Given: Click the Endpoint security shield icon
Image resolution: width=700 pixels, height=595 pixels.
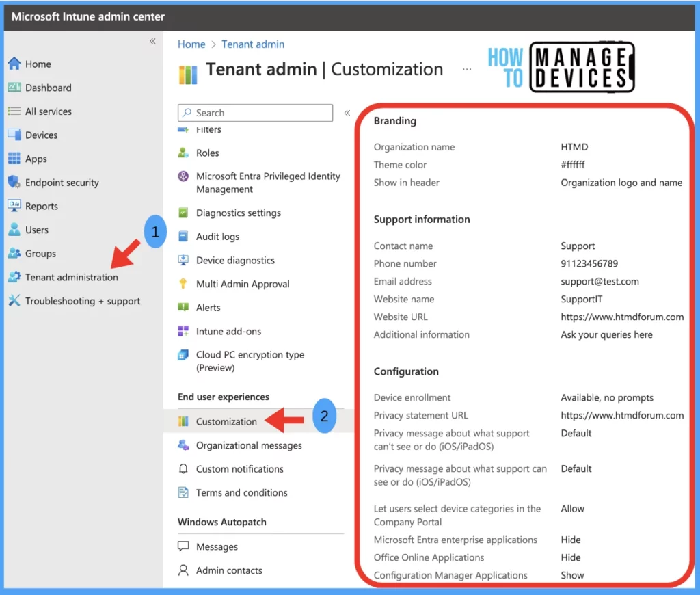Looking at the screenshot, I should 14,182.
